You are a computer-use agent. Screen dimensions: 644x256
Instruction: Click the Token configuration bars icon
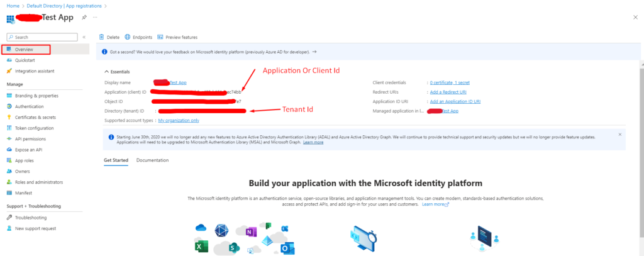pos(9,128)
